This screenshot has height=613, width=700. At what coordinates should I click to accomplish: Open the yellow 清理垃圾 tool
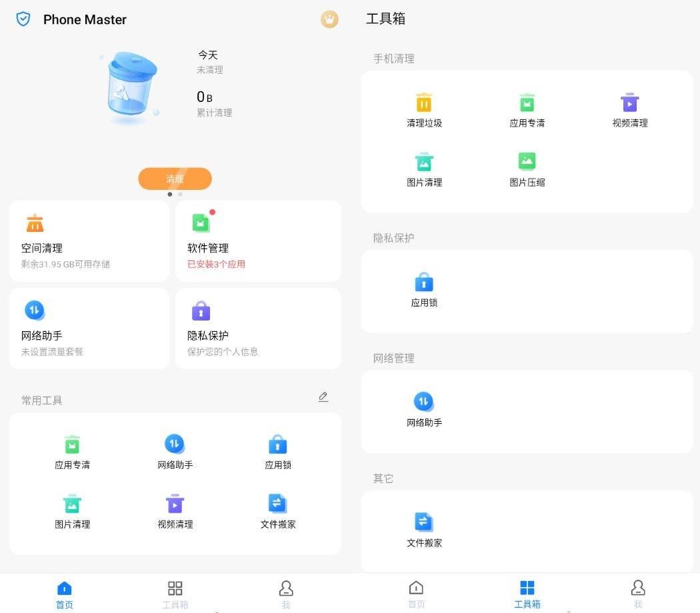point(424,110)
